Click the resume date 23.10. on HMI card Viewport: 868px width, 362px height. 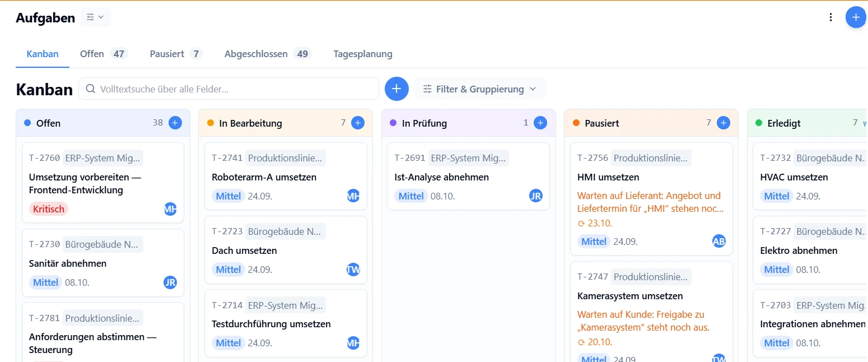click(x=595, y=223)
